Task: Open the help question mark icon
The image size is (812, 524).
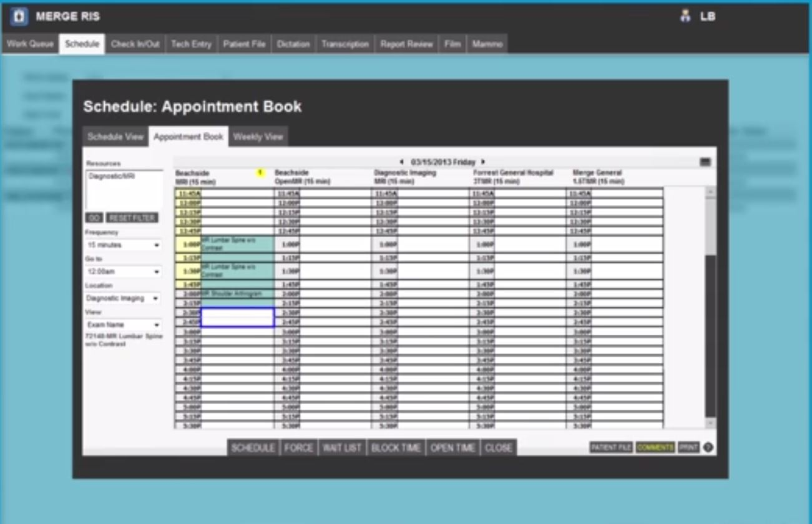Action: tap(708, 447)
